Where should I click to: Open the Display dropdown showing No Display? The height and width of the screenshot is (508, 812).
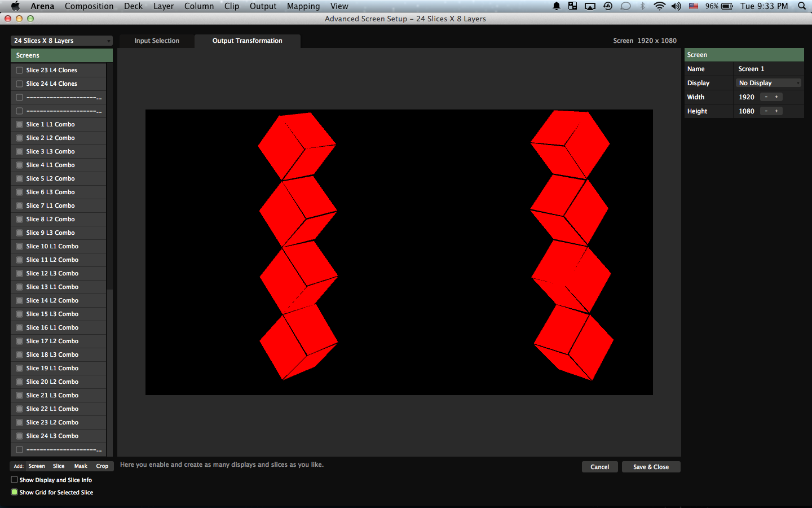tap(769, 83)
